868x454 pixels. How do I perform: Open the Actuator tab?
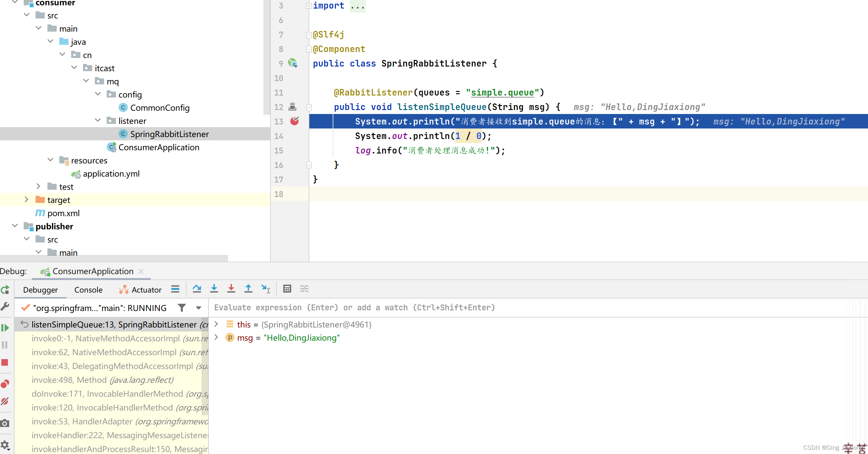(x=140, y=290)
